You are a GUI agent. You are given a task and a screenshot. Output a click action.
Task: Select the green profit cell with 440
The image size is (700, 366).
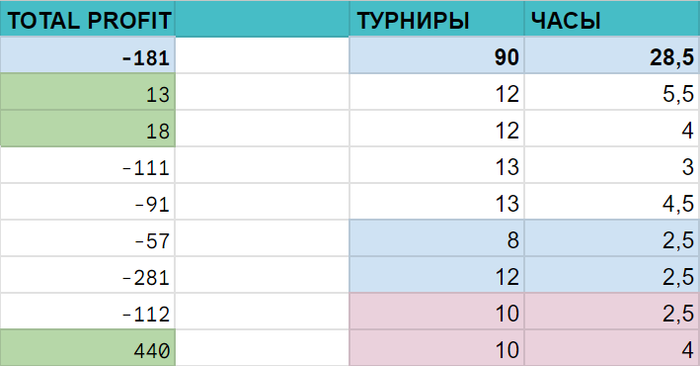(x=88, y=348)
